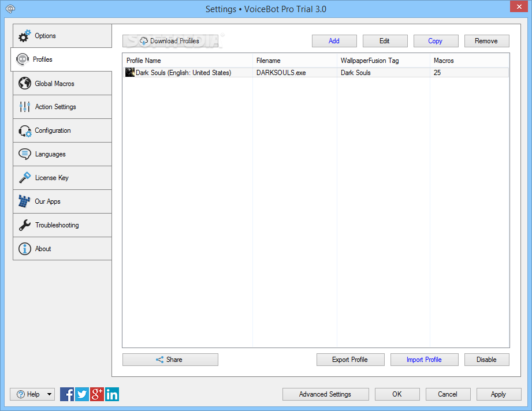Add a new profile
Viewport: 532px width, 411px height.
pos(334,41)
